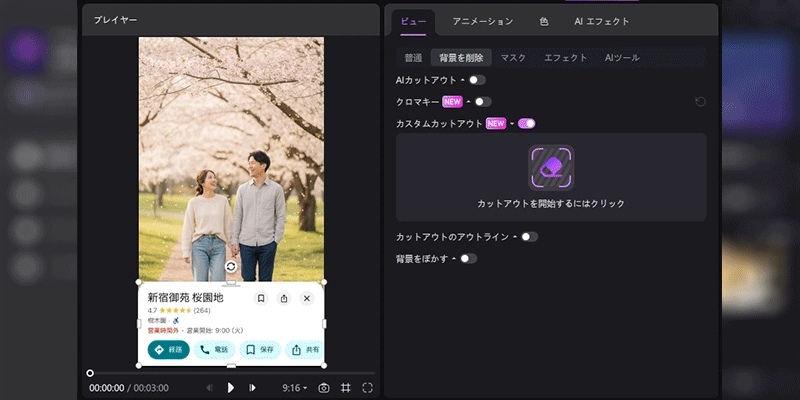Toggle the grid overlay icon in the player
The height and width of the screenshot is (400, 800).
(345, 388)
